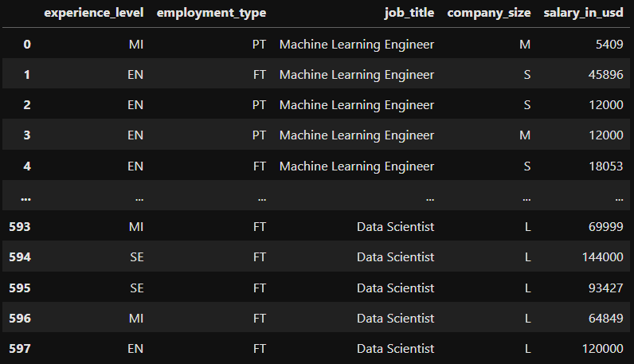Click the company_size column header
This screenshot has height=364, width=634.
(x=489, y=14)
